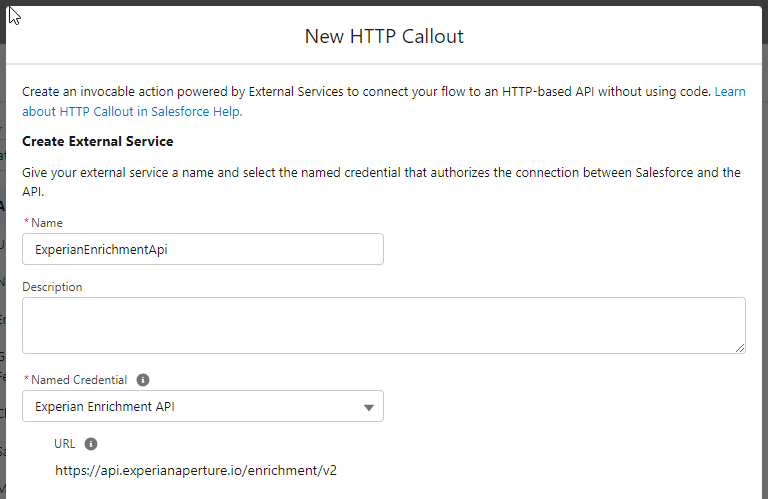Open the "Learn" link after the intro sentence

730,92
